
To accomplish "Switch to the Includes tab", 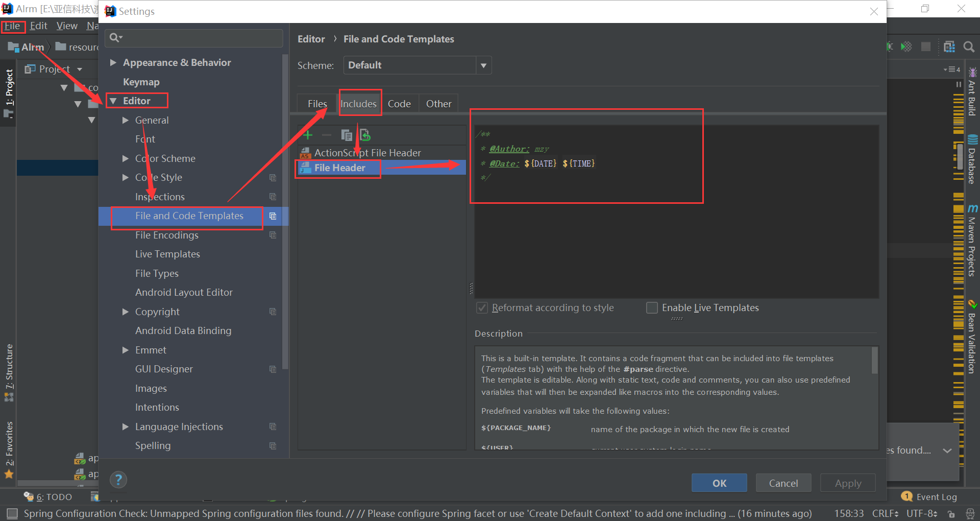I will pyautogui.click(x=359, y=104).
